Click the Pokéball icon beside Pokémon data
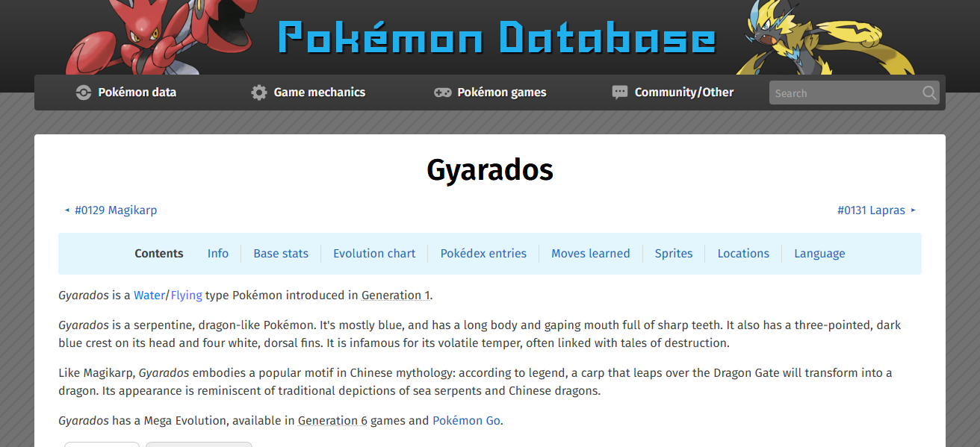This screenshot has height=447, width=980. point(84,93)
